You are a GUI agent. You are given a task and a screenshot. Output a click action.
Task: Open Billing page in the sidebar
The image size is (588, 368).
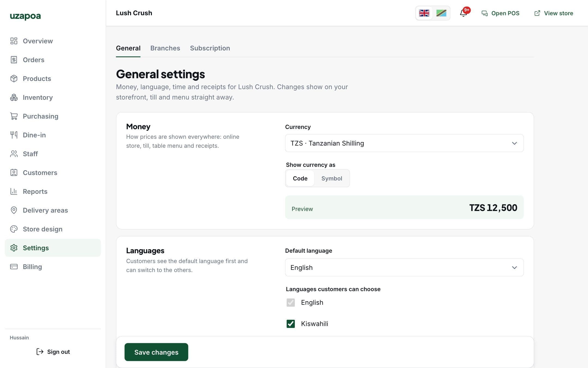coord(53,267)
